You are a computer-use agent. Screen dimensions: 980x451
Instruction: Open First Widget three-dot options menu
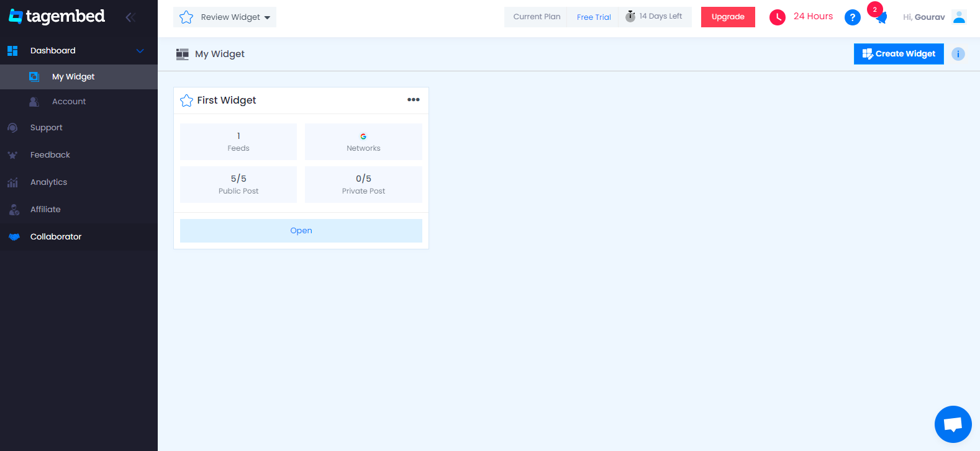(414, 100)
